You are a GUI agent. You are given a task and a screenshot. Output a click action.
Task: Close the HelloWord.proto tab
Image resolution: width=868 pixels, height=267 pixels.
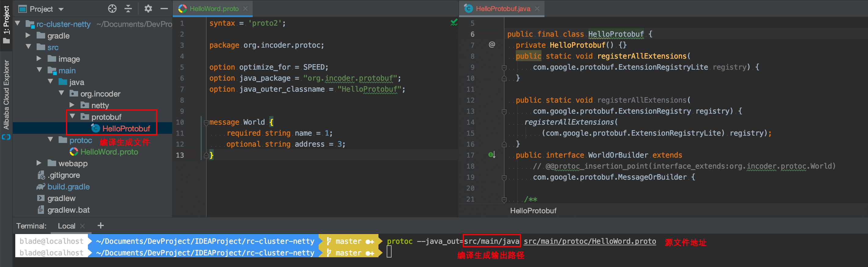245,9
